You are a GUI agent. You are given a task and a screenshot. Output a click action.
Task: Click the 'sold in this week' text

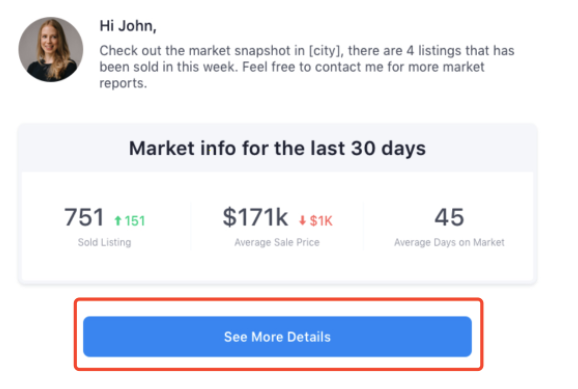pos(180,67)
